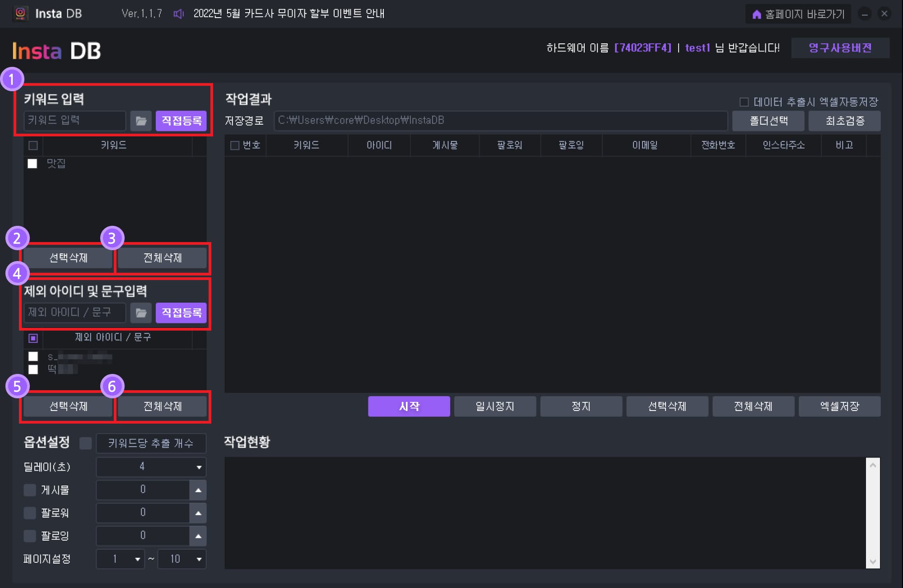
Task: Click the 팔로잉 column header in results
Action: [x=571, y=145]
